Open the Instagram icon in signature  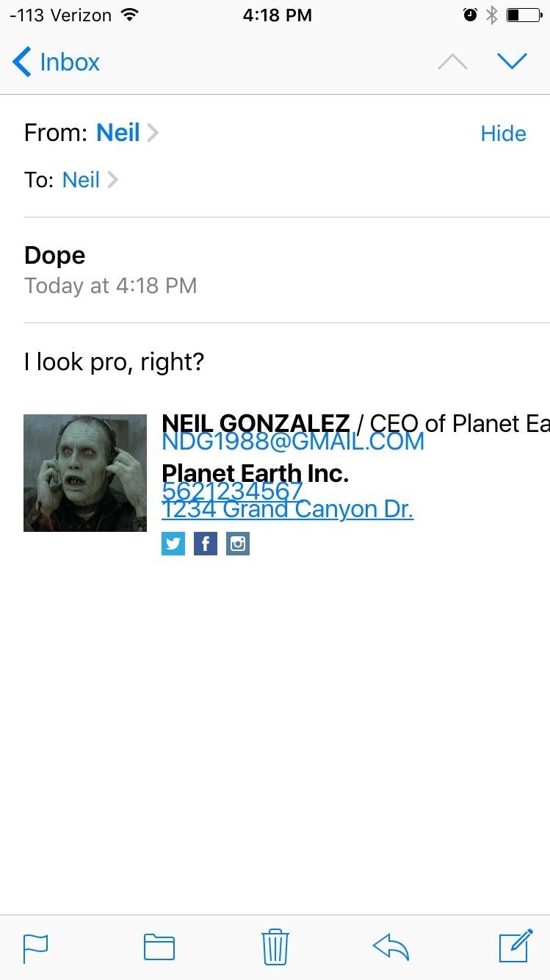(238, 544)
